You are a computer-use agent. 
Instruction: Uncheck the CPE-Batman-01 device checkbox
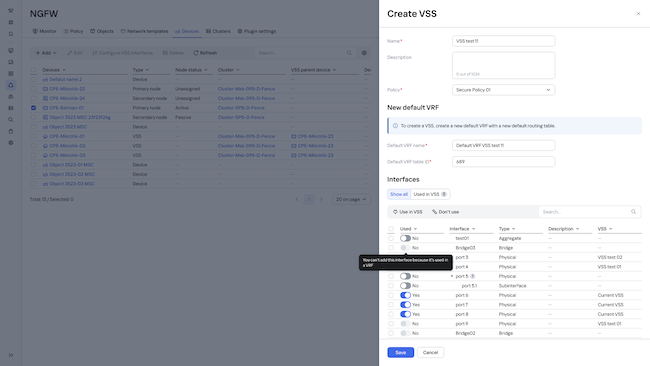(34, 108)
